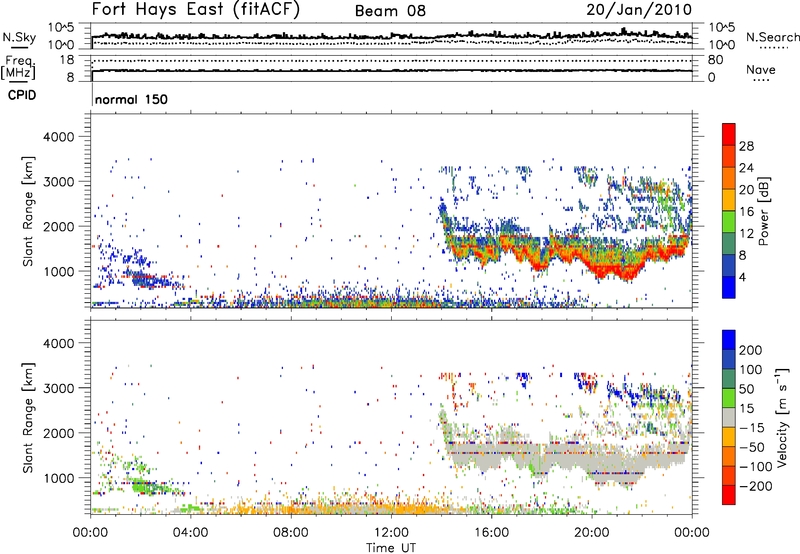Select the 'N.Sky' legend label

tap(19, 37)
